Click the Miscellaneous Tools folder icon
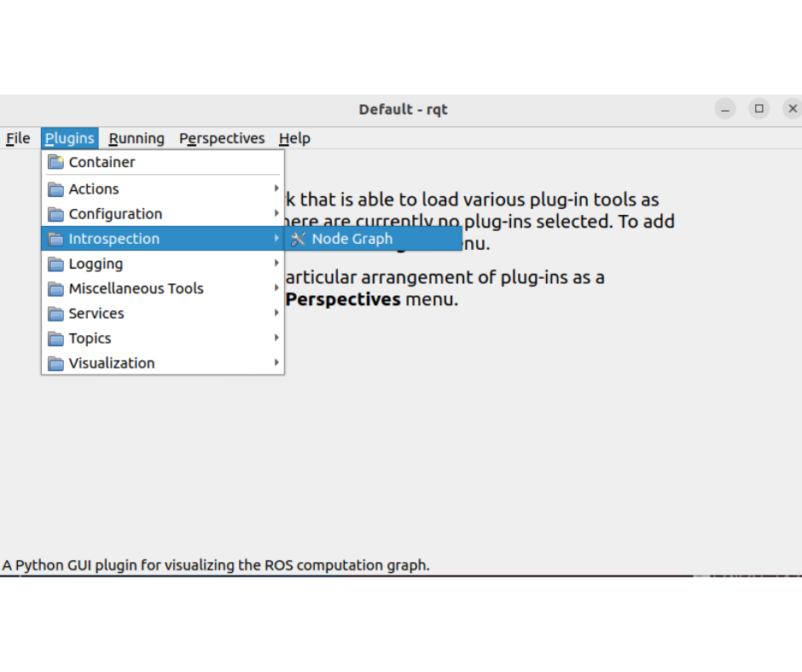Image resolution: width=802 pixels, height=672 pixels. click(56, 289)
